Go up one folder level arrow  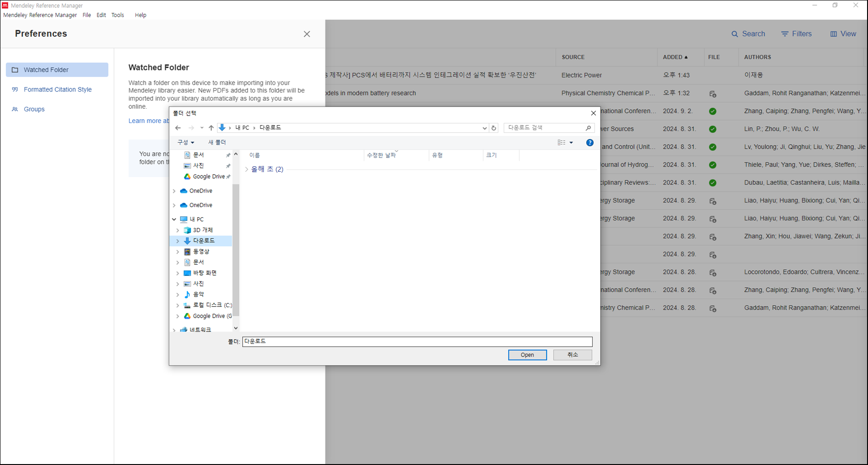pyautogui.click(x=211, y=128)
